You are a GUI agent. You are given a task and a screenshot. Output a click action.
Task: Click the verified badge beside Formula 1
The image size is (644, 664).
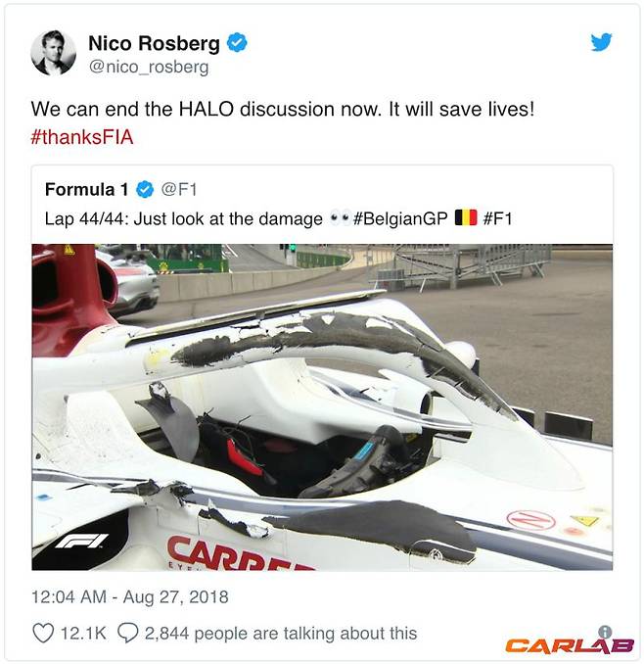coord(145,189)
